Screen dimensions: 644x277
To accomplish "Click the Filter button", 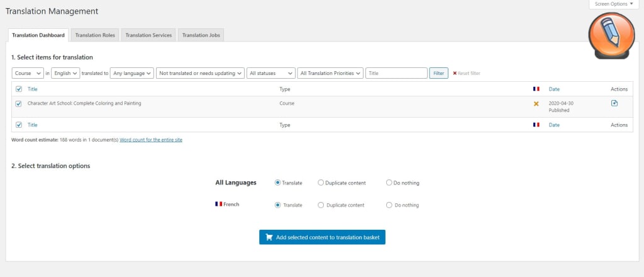I will (x=438, y=73).
